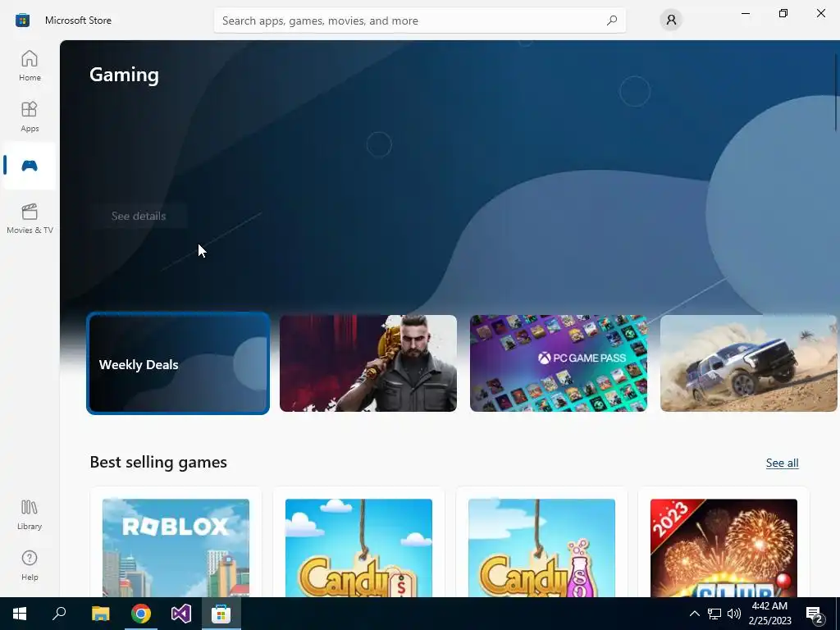Open Google Chrome from taskbar

(141, 614)
